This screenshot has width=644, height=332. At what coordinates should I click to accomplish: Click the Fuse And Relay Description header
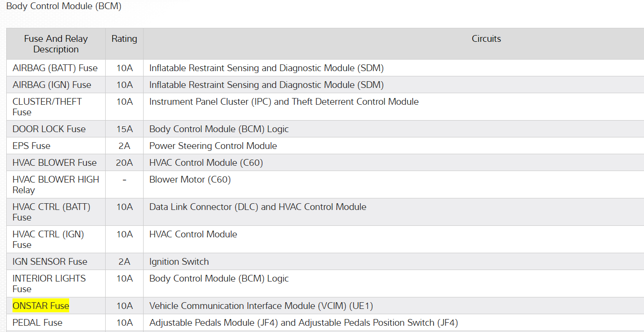click(x=56, y=44)
